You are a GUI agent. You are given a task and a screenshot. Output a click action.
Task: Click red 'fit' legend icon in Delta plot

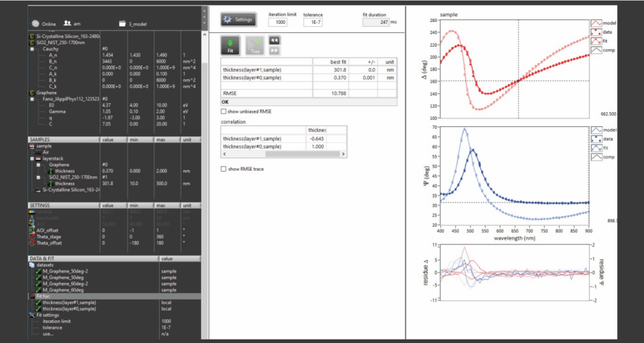(596, 41)
